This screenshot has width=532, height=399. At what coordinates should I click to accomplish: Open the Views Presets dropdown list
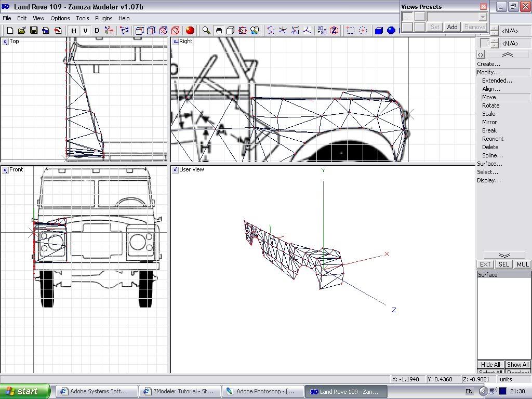click(x=483, y=17)
